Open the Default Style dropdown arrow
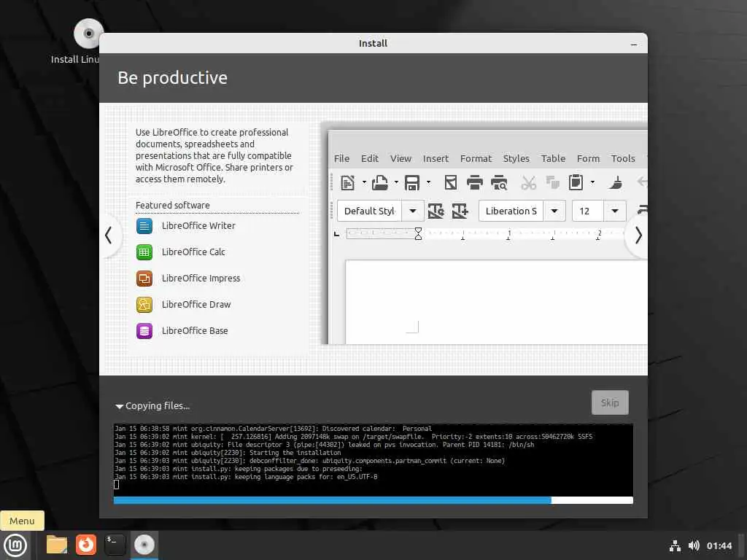 (x=413, y=211)
